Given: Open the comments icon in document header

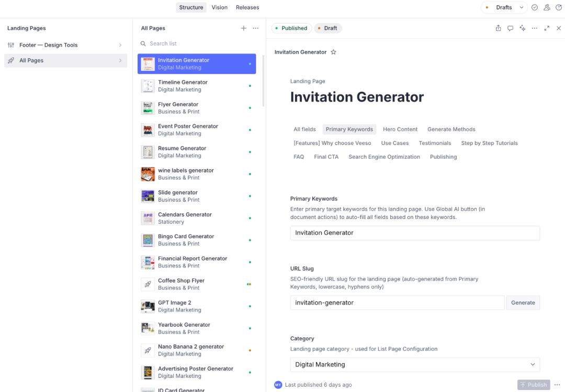Looking at the screenshot, I should pos(510,28).
